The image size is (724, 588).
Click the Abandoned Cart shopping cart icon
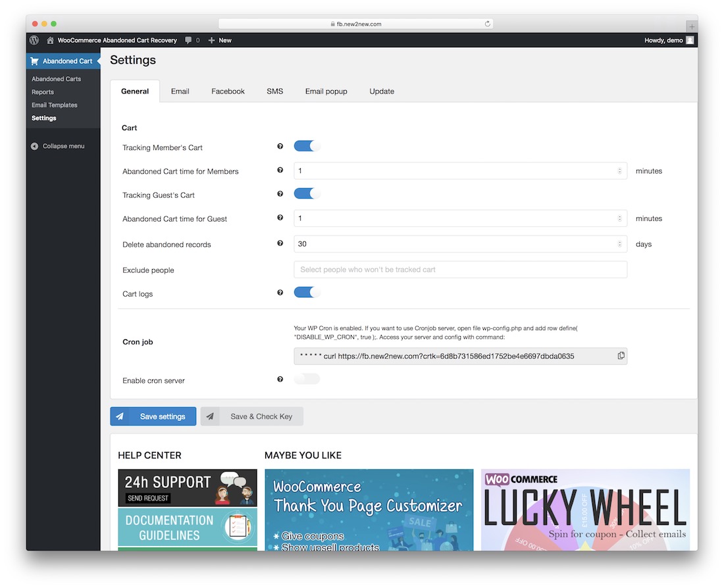point(35,61)
